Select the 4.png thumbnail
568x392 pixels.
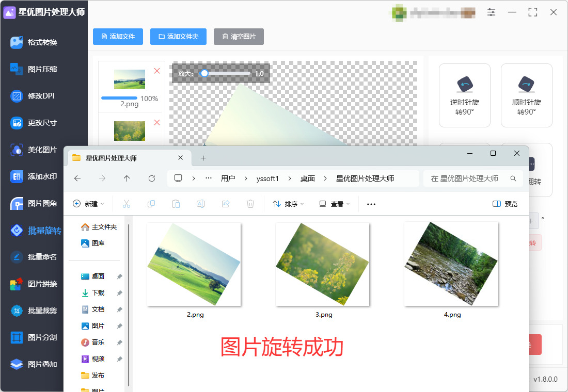pyautogui.click(x=451, y=264)
